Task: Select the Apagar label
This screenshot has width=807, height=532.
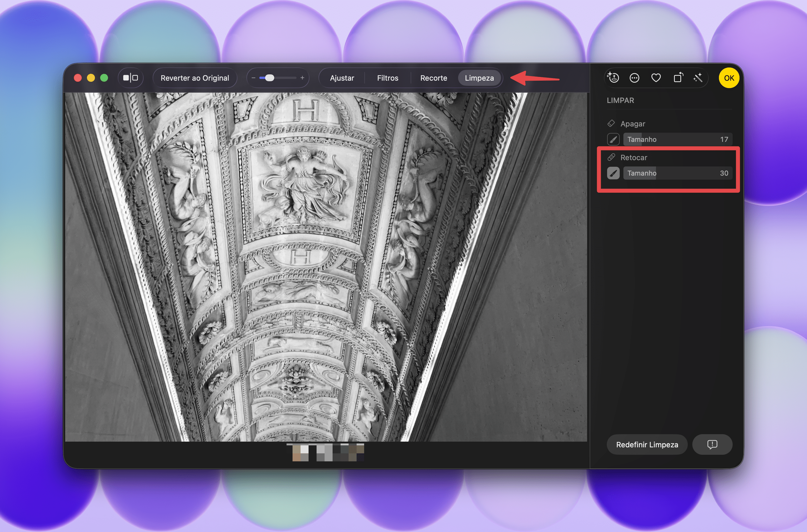Action: click(x=633, y=124)
